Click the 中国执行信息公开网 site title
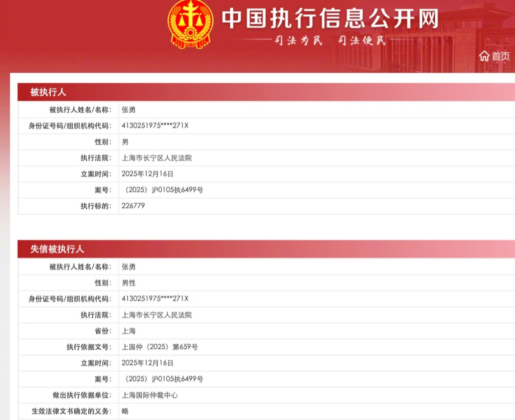This screenshot has height=420, width=515. [x=330, y=19]
